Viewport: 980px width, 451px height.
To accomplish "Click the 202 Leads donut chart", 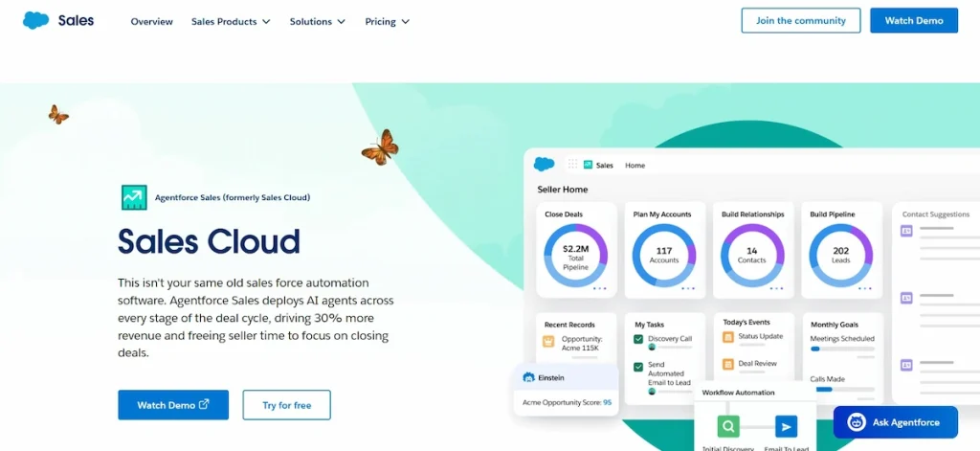I will pos(841,256).
